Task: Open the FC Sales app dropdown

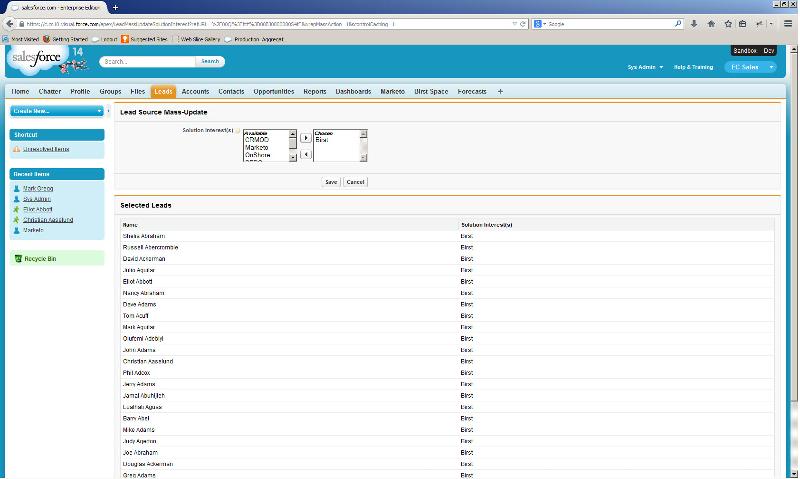Action: (x=745, y=67)
